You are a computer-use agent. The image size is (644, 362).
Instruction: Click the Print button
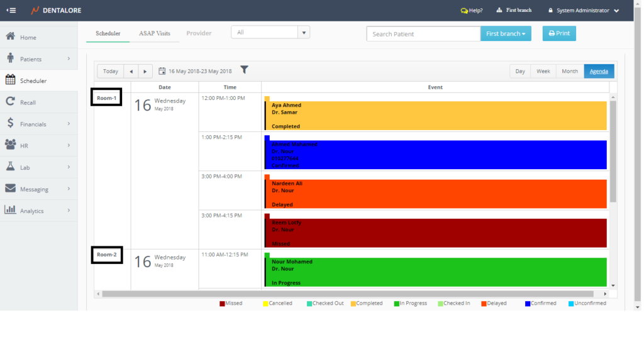point(559,34)
